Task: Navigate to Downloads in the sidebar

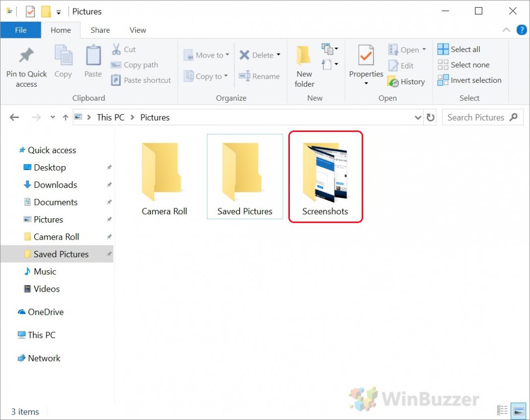Action: point(54,184)
